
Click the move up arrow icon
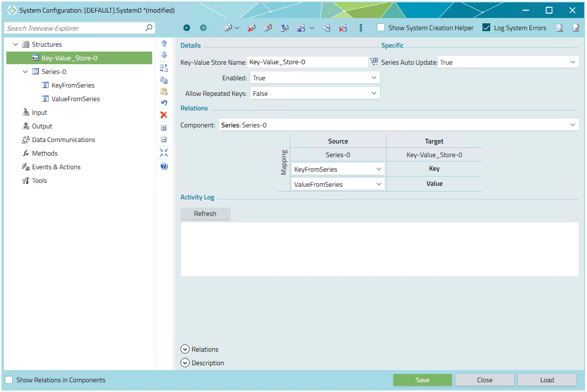coord(164,43)
